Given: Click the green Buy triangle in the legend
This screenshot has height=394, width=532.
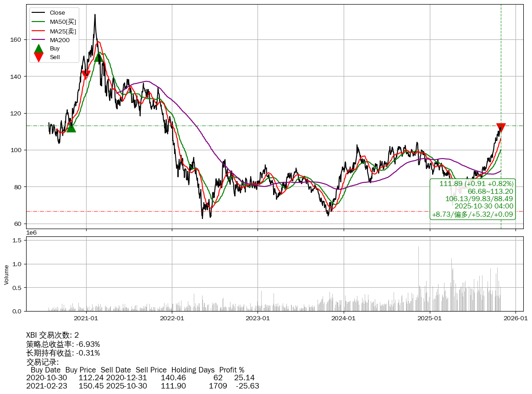Looking at the screenshot, I should [39, 49].
